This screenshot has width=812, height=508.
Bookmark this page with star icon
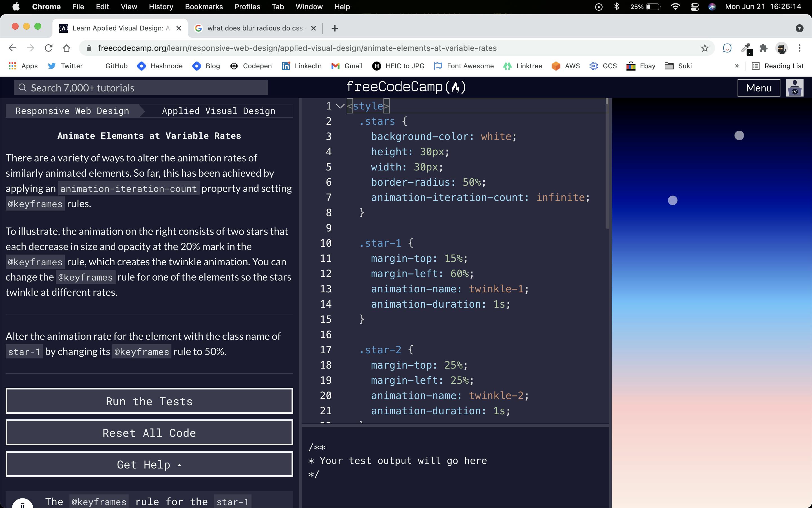(705, 48)
